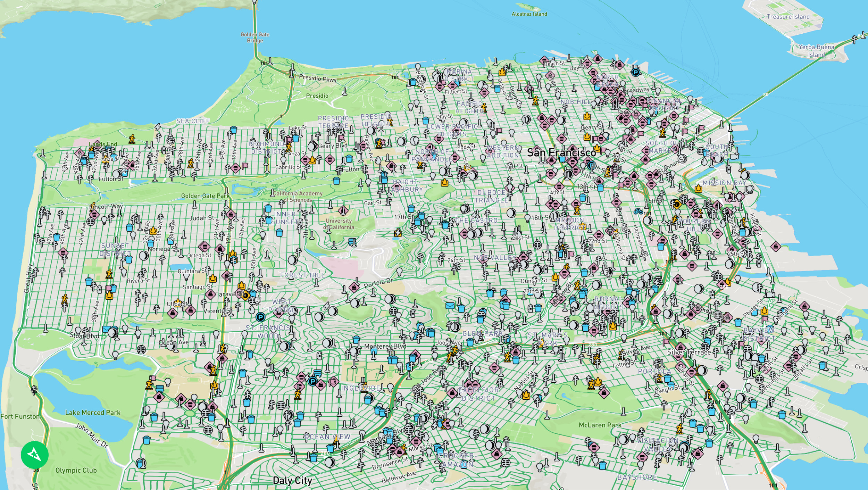Screen dimensions: 868x490
Task: Select the blue envelope icon near Glen Park
Action: pos(450,306)
